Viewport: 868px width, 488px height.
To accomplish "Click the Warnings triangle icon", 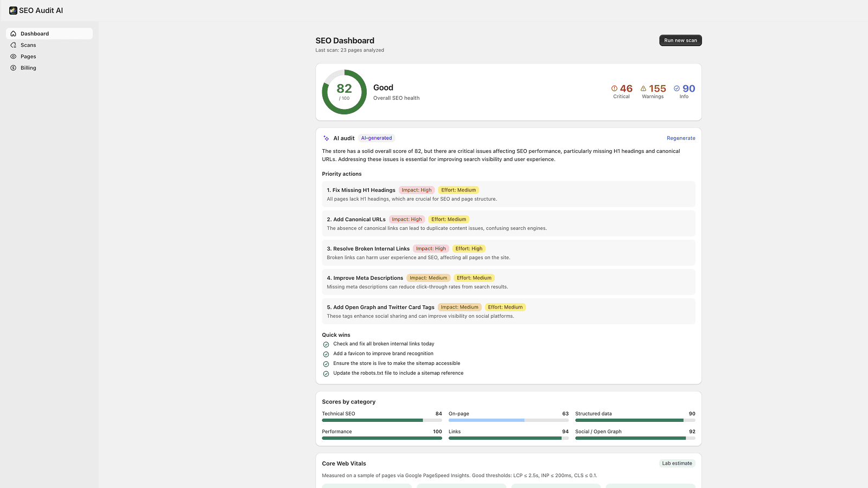I will tap(643, 88).
